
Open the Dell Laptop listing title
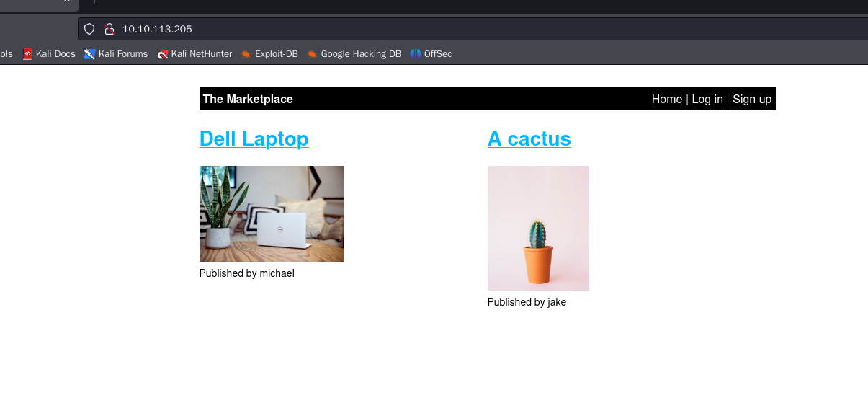click(254, 138)
